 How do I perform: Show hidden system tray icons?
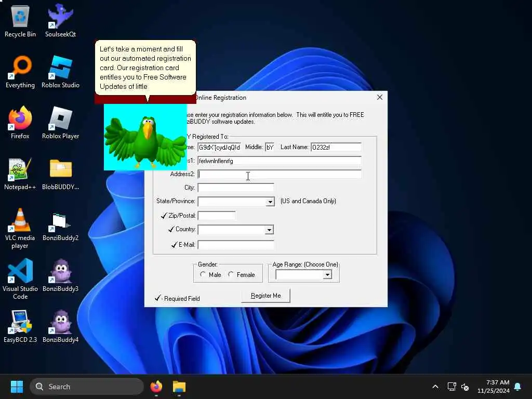tap(435, 387)
